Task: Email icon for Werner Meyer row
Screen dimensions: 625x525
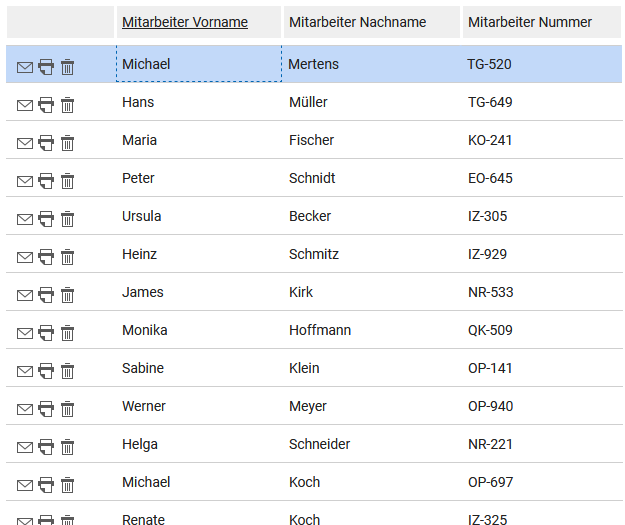Action: point(25,409)
